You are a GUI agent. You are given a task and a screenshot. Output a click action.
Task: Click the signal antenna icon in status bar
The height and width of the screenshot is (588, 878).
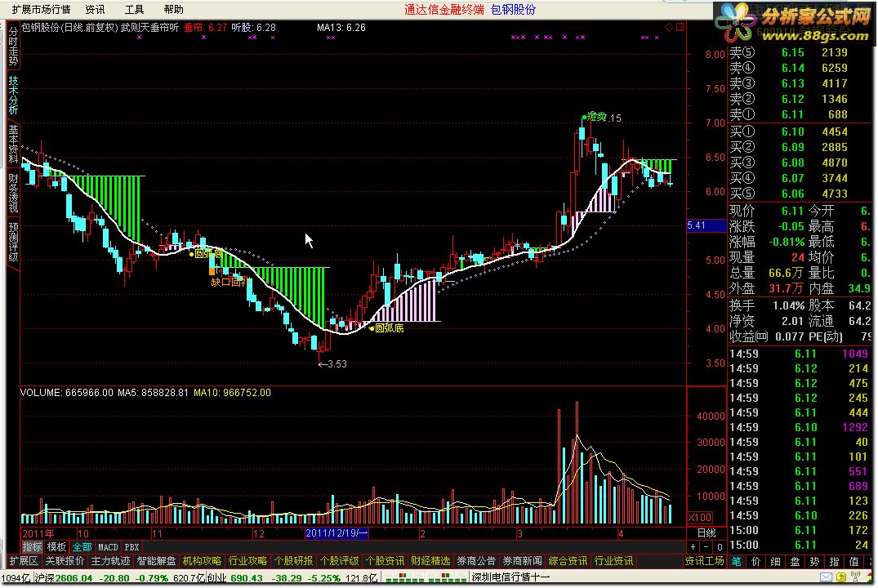point(856,577)
